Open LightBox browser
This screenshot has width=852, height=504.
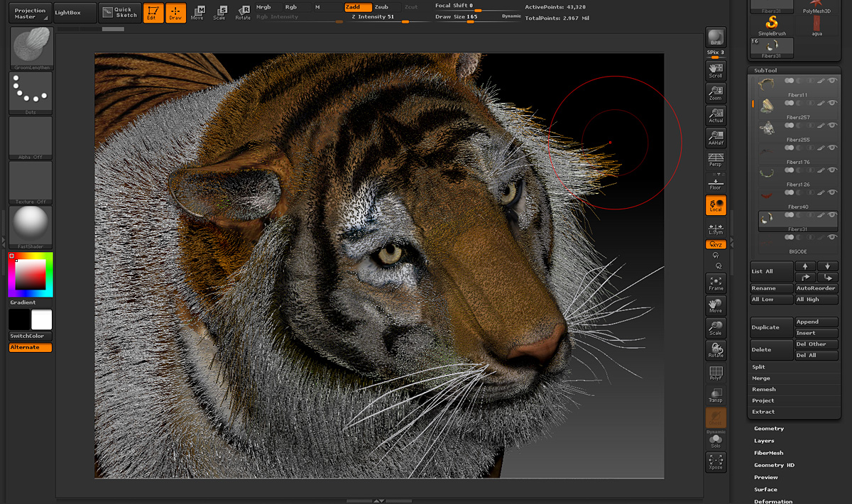[x=75, y=13]
